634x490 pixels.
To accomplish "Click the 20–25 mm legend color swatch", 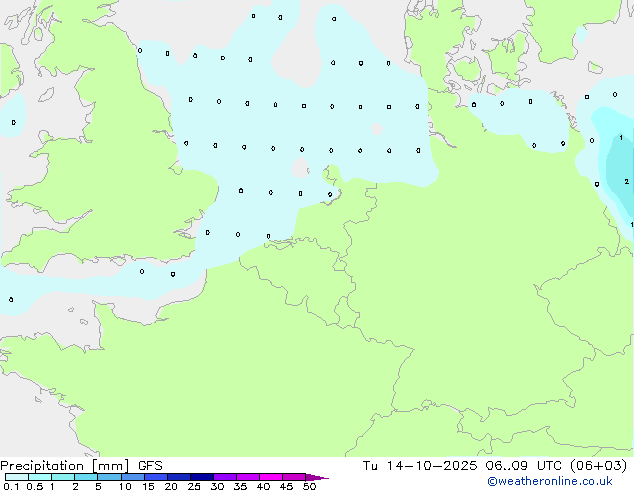I will click(x=179, y=477).
